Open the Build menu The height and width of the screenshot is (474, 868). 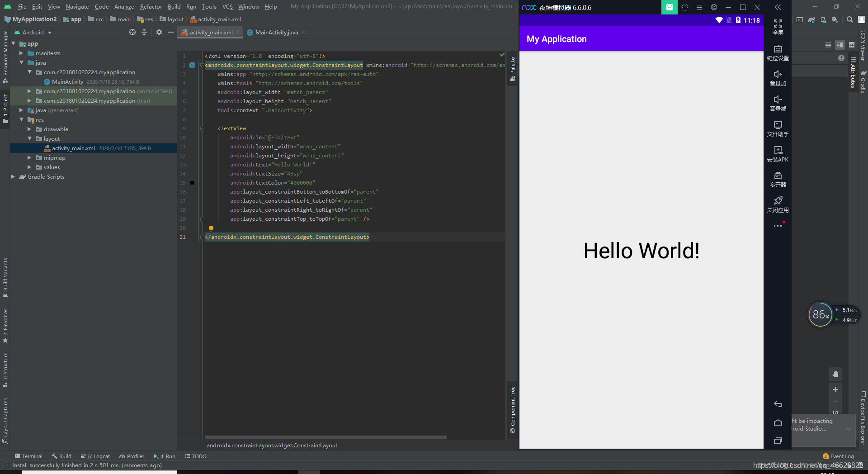pyautogui.click(x=174, y=7)
